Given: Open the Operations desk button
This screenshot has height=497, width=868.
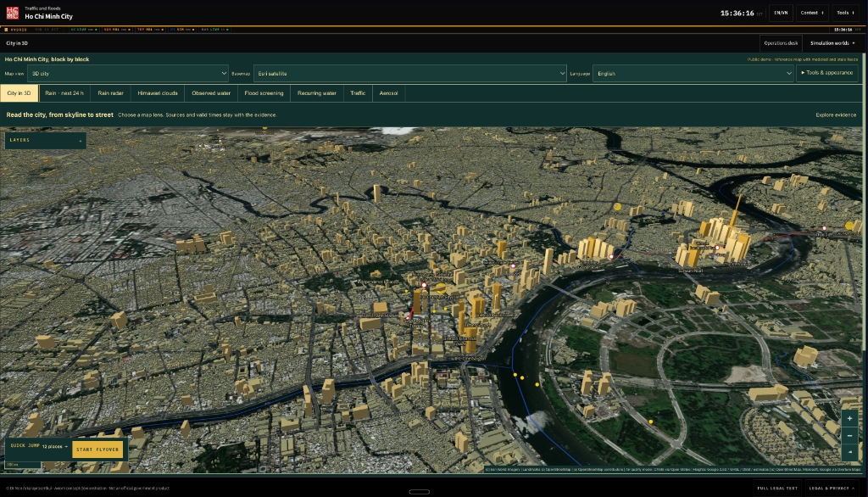Looking at the screenshot, I should (x=781, y=43).
